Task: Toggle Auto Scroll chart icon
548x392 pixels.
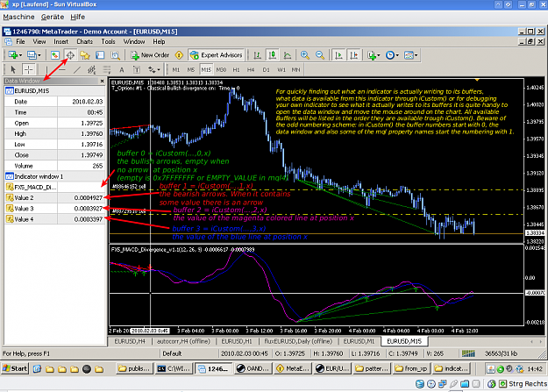Action: [338, 55]
